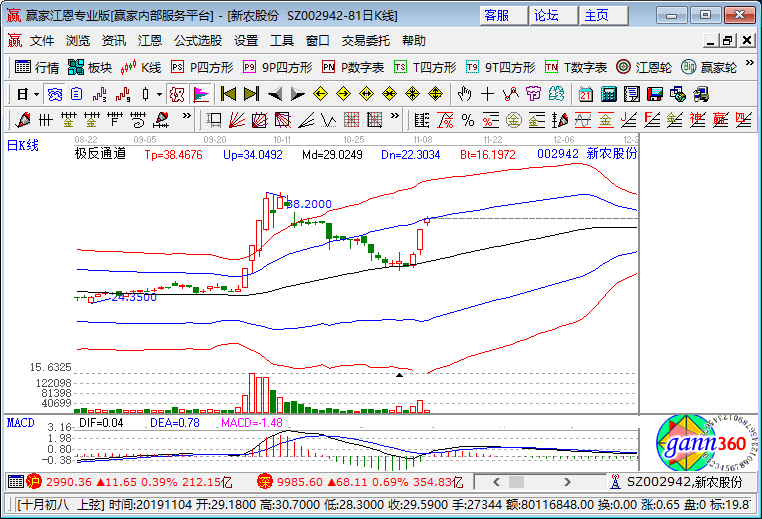Toggle the pressed dark-red 极反 button
The height and width of the screenshot is (519, 762).
(177, 94)
